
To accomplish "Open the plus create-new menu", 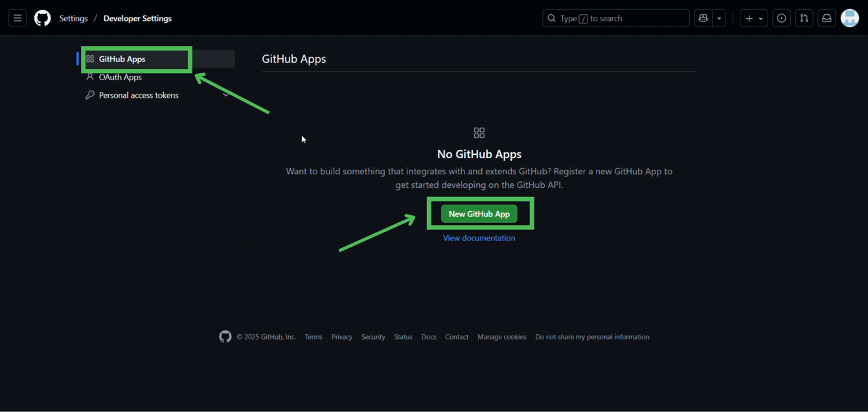I will click(x=754, y=18).
